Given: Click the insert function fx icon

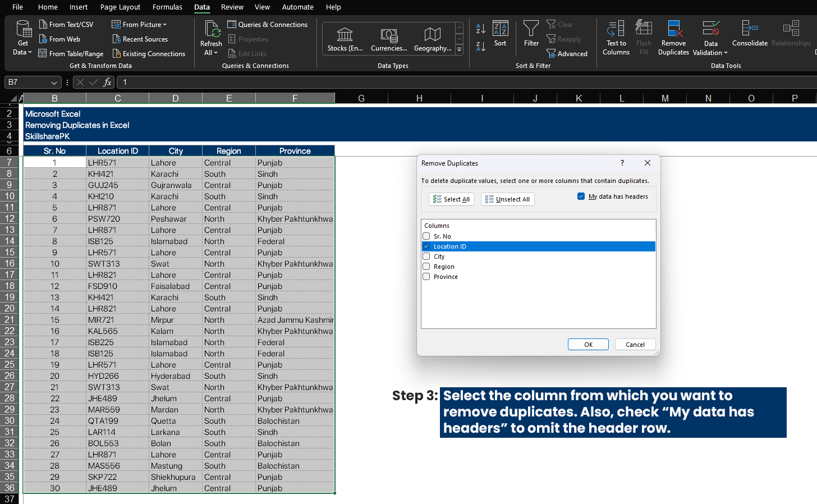Looking at the screenshot, I should [107, 83].
